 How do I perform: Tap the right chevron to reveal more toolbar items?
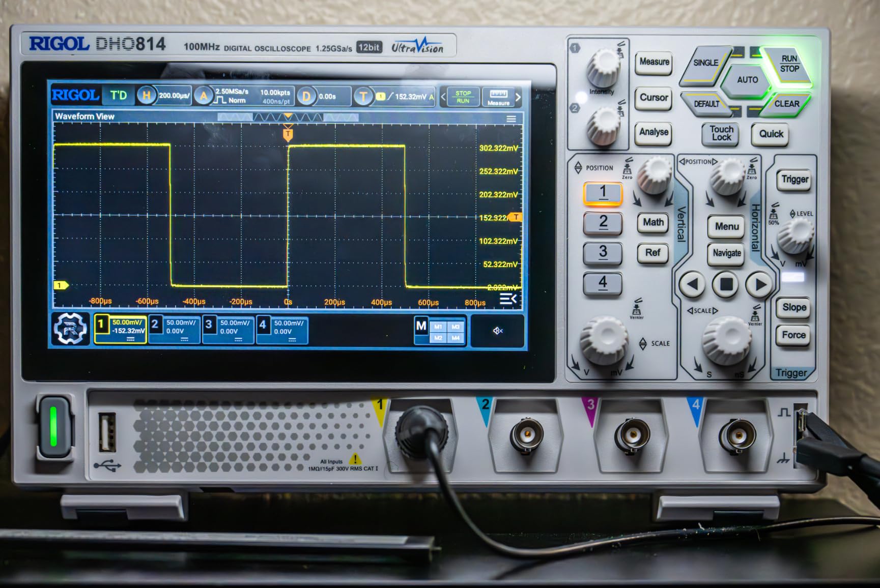(518, 98)
